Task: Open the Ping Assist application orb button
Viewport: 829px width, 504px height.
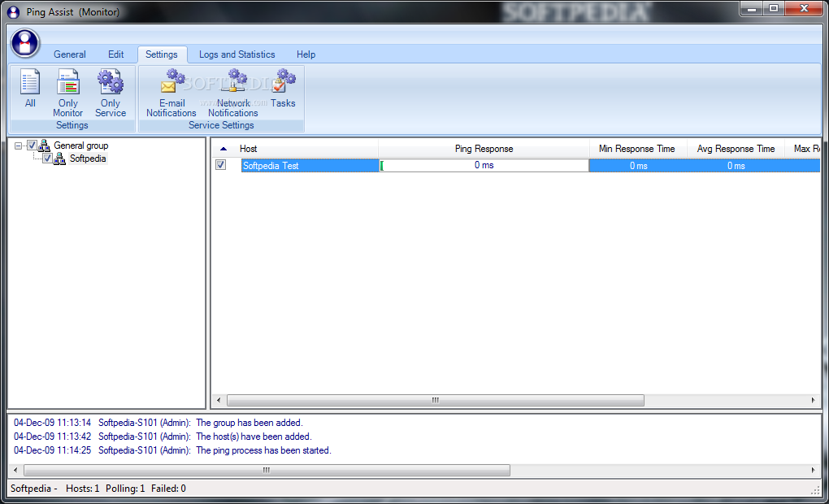Action: point(25,42)
